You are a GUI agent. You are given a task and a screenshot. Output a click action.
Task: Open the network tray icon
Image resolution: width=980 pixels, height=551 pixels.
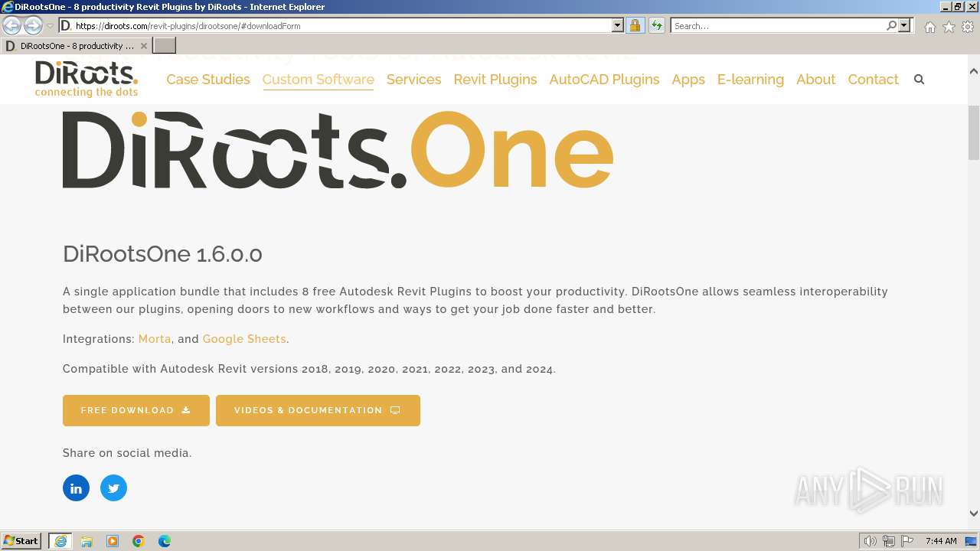(889, 541)
